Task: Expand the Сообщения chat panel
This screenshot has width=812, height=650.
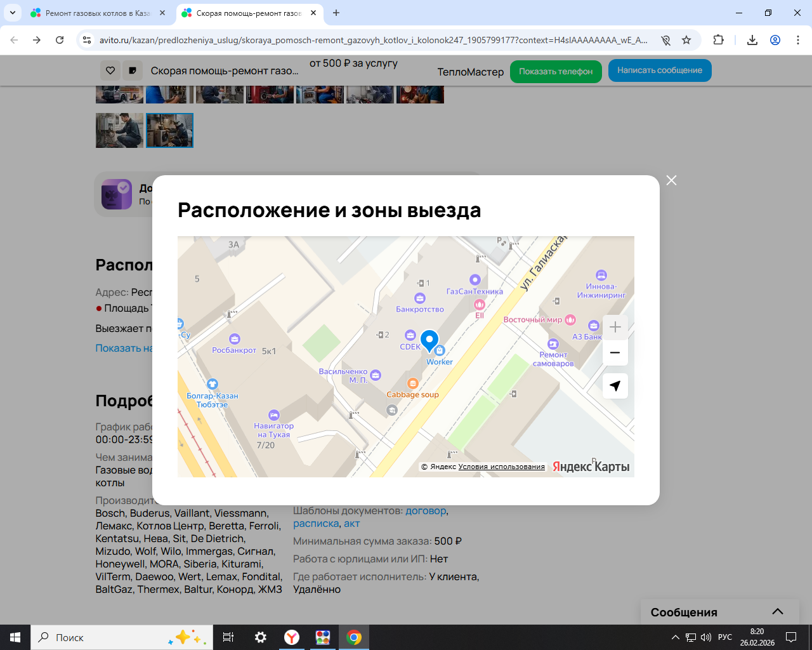Action: pyautogui.click(x=777, y=612)
